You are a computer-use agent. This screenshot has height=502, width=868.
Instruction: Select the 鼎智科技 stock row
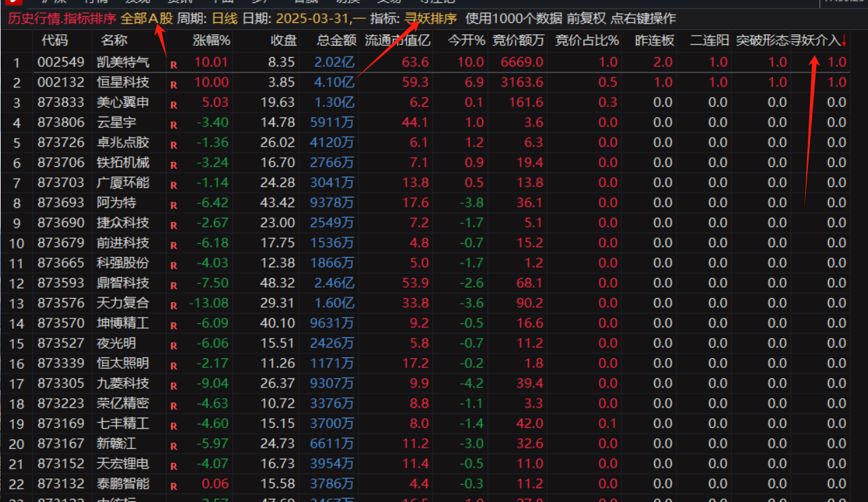[x=123, y=283]
